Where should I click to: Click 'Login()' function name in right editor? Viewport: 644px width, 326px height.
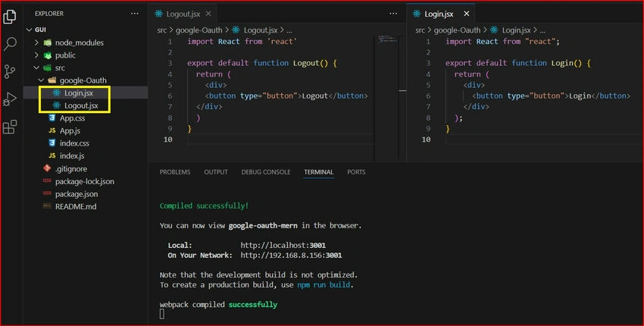[x=567, y=63]
